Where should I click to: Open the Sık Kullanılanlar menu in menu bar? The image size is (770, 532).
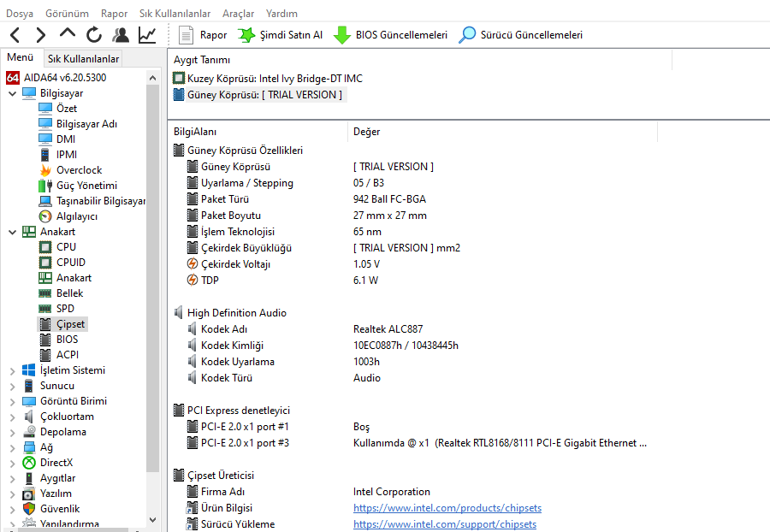point(175,13)
